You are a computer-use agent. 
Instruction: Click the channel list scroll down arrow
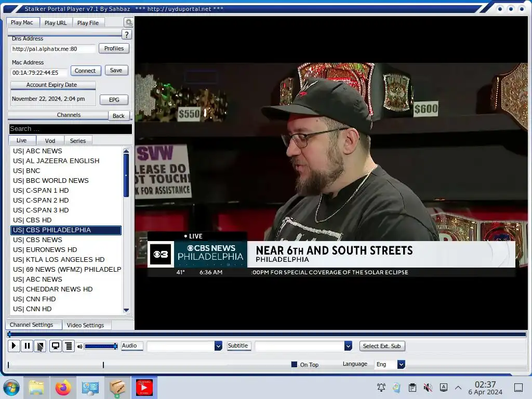[126, 310]
